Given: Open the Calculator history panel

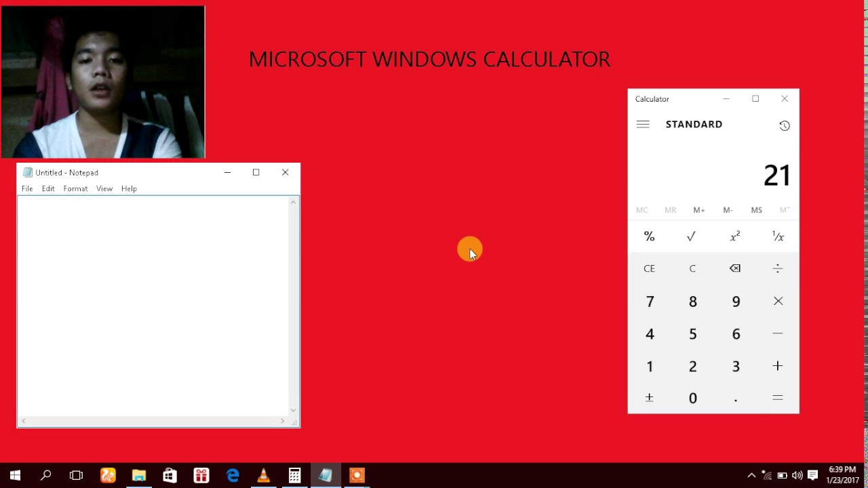Looking at the screenshot, I should [785, 125].
